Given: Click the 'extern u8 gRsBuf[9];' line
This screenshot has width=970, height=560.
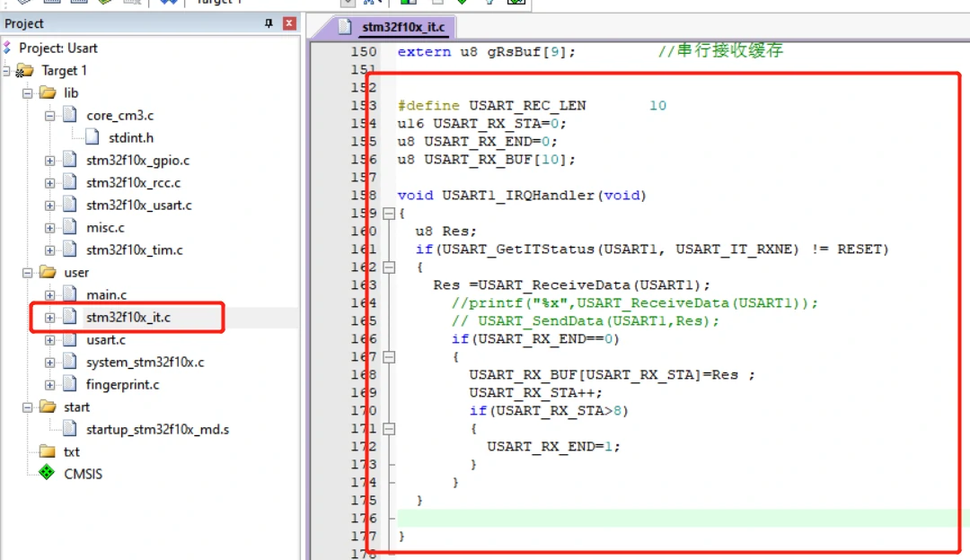Looking at the screenshot, I should (486, 52).
